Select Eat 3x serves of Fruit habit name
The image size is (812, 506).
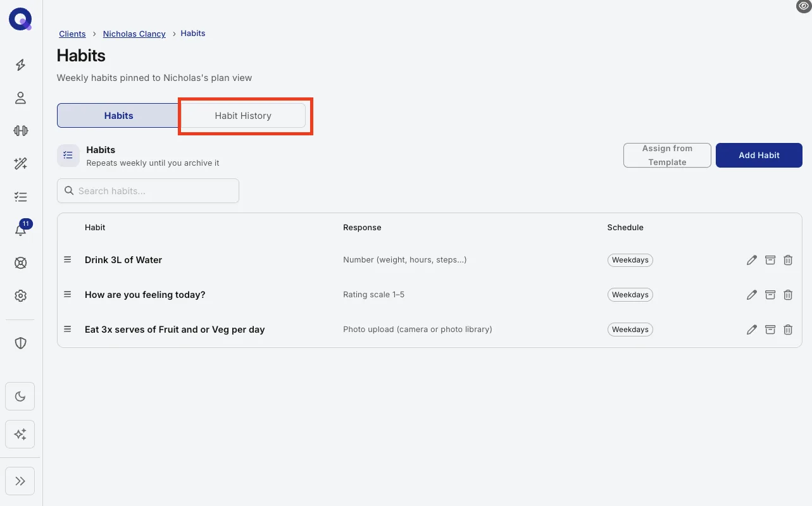tap(175, 330)
